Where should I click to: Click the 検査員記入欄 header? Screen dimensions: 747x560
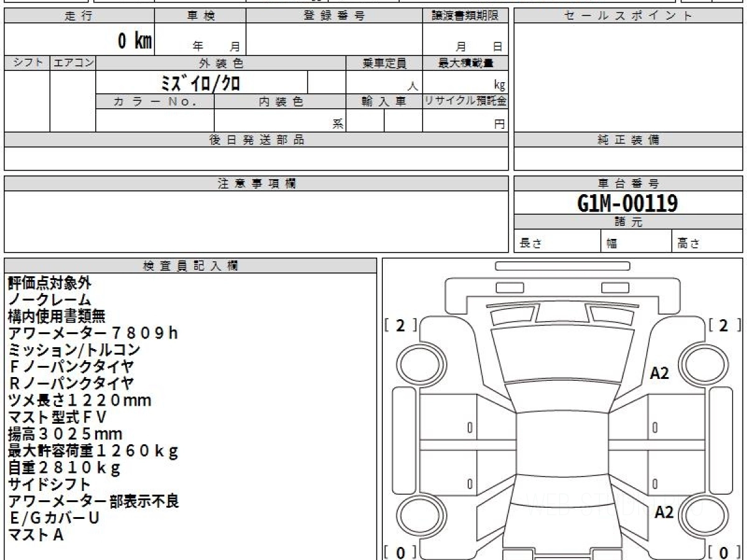tap(190, 266)
